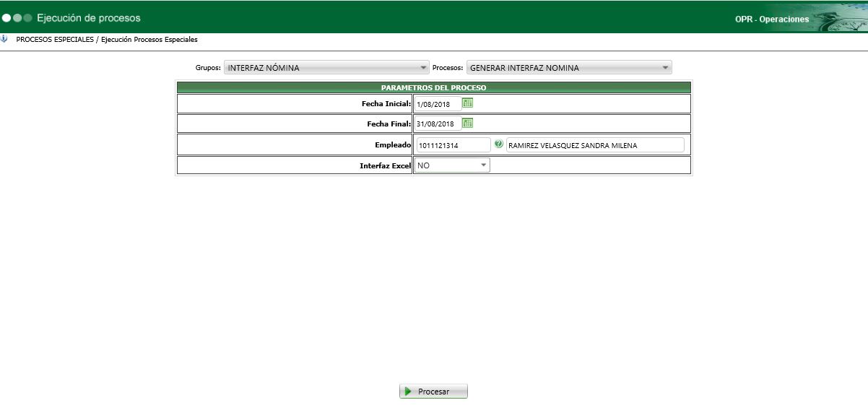Click the Fecha Final label
The image size is (868, 419).
(x=389, y=124)
